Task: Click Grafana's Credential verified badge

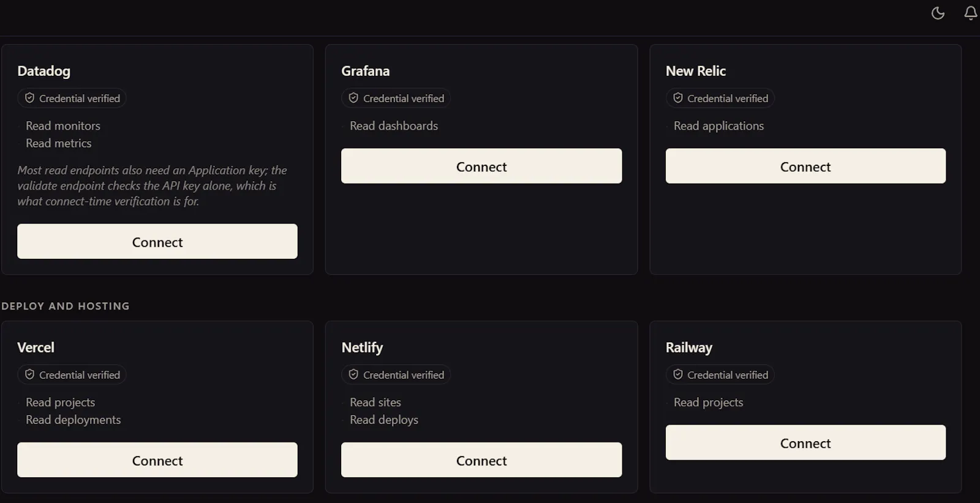Action: [396, 98]
